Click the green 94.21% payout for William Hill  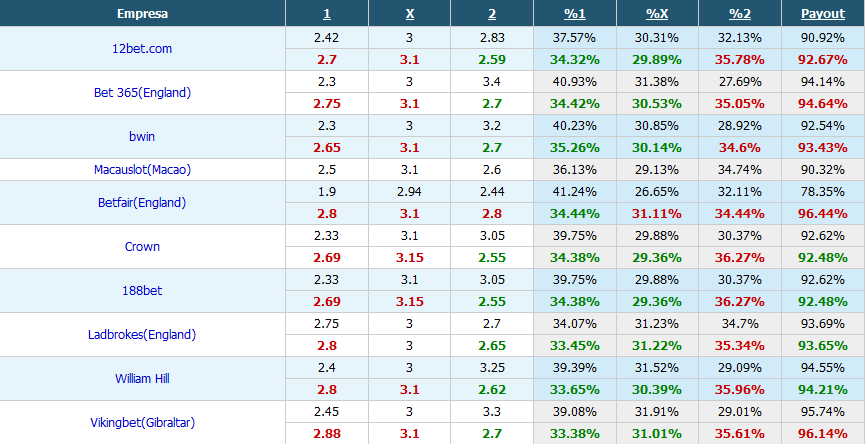[823, 390]
